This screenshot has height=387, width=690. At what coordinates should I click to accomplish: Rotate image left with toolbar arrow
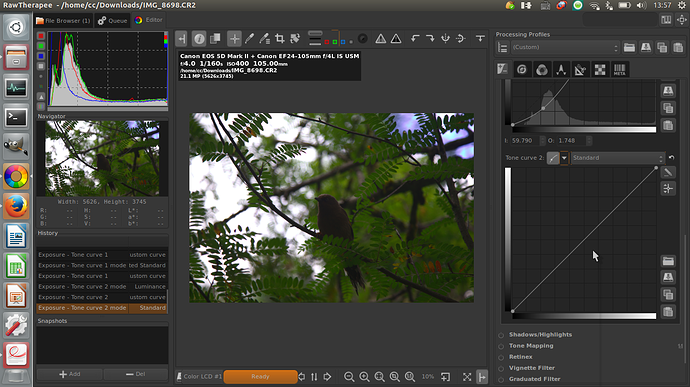pos(415,39)
